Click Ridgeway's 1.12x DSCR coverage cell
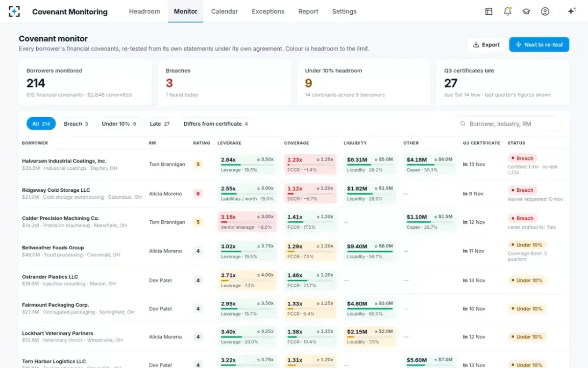Viewport: 588px width, 368px height. pos(310,193)
